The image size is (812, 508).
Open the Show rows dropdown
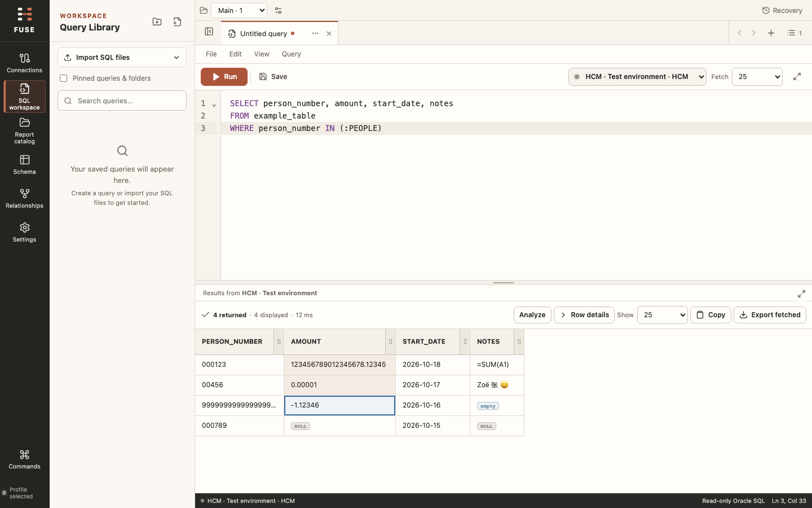[662, 315]
